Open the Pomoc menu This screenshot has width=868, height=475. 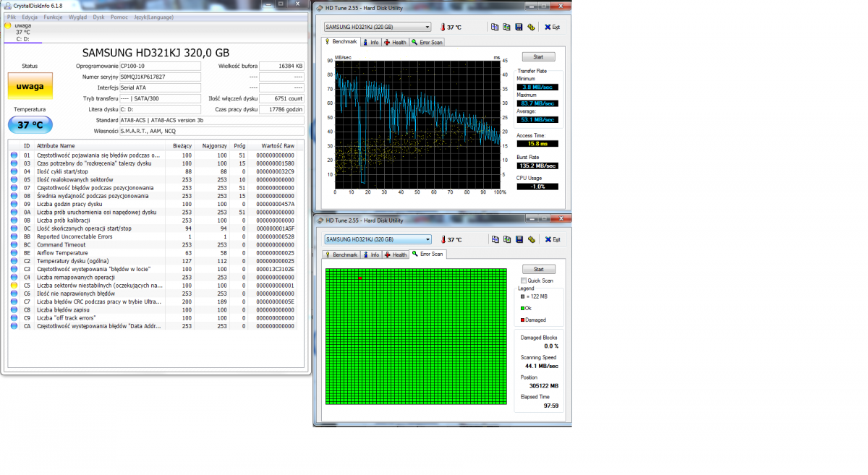coord(119,17)
